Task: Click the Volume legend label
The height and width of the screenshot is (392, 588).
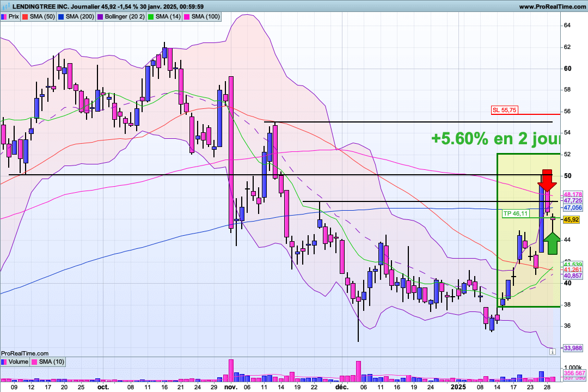Action: pos(18,362)
